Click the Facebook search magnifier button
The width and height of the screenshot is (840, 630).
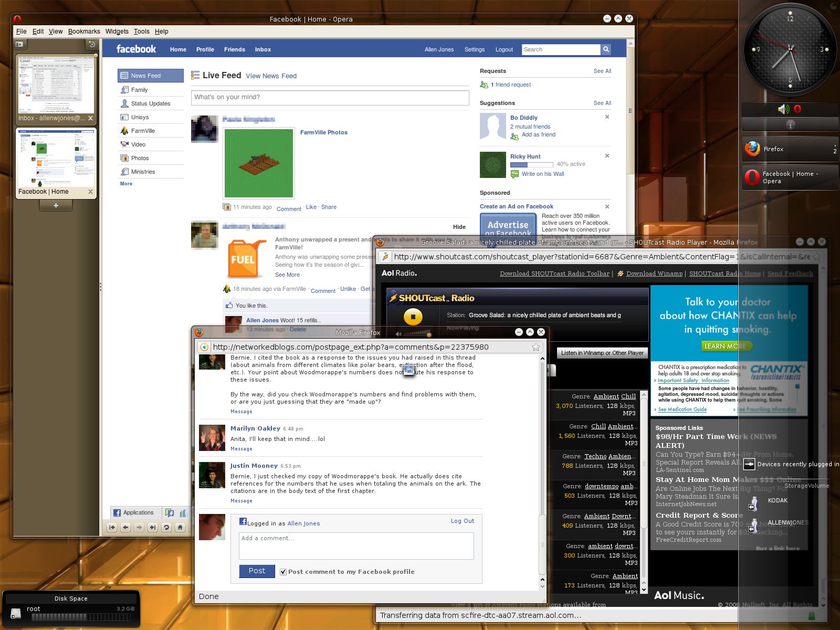click(606, 49)
